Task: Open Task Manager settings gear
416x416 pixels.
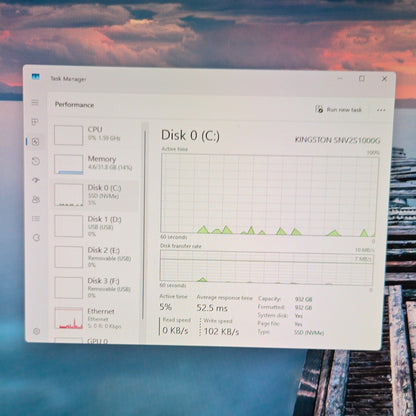Action: coord(37,331)
